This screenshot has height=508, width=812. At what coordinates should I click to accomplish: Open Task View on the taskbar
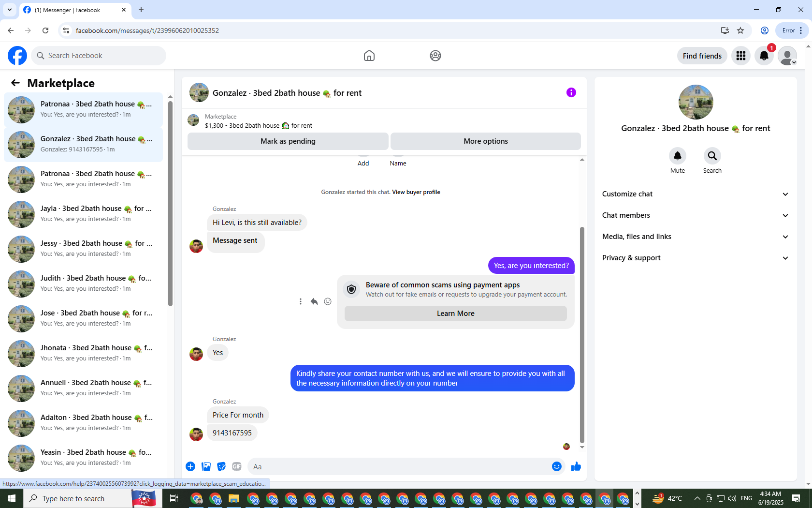(x=174, y=498)
